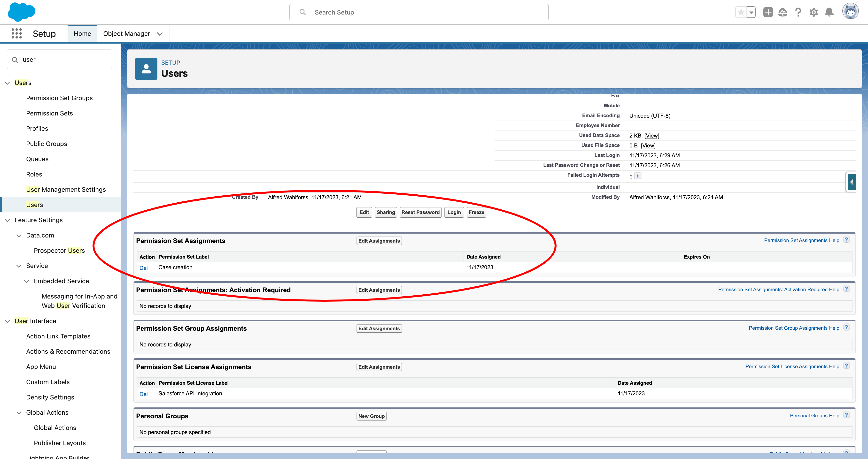
Task: Open the help question mark icon
Action: click(x=798, y=12)
